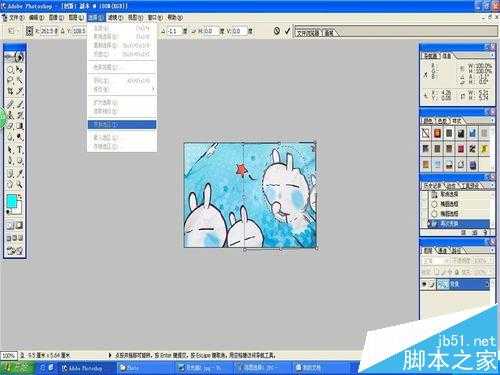This screenshot has width=500, height=375.
Task: Switch to Standard editing mode
Action: pyautogui.click(x=10, y=226)
